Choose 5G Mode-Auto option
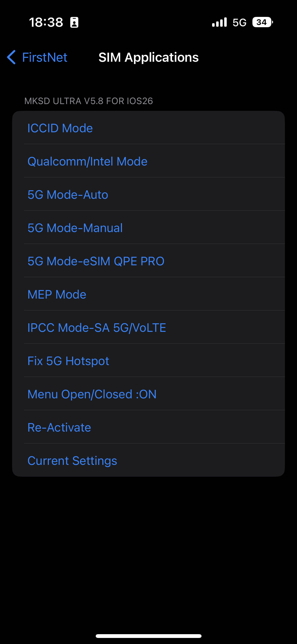Screen dimensions: 297x644 point(68,195)
